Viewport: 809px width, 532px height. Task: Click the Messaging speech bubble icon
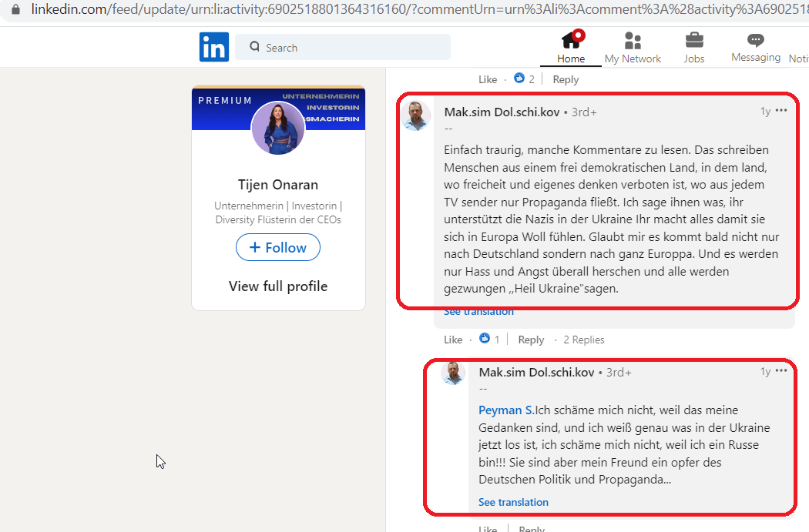pyautogui.click(x=755, y=40)
